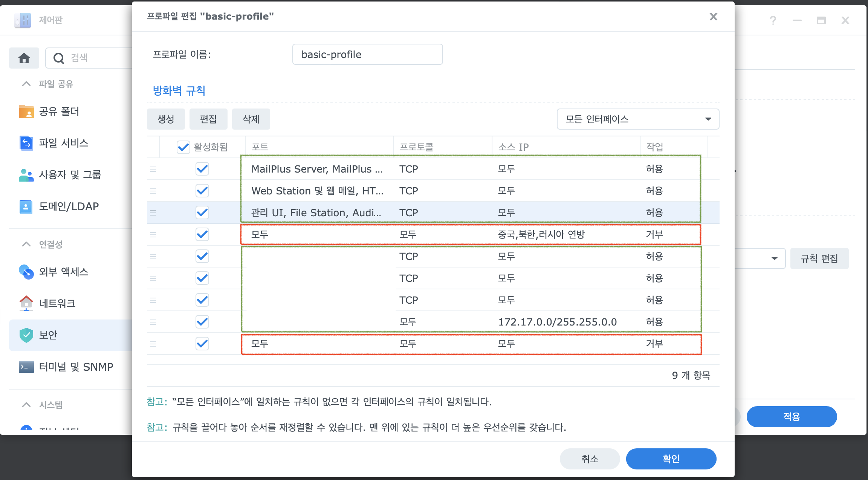Disable the 중국,북한,러시아 연방 deny rule checkbox
Image resolution: width=868 pixels, height=480 pixels.
[x=202, y=234]
